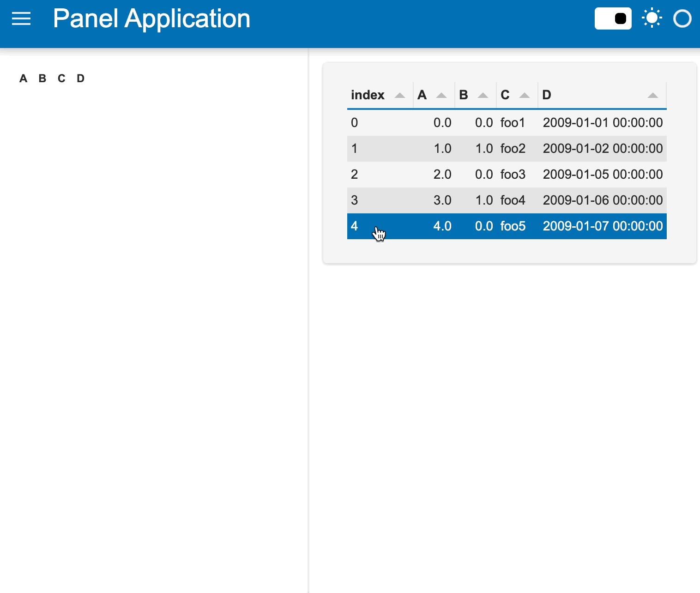Toggle option B in the sidebar
700x593 pixels.
[x=42, y=78]
